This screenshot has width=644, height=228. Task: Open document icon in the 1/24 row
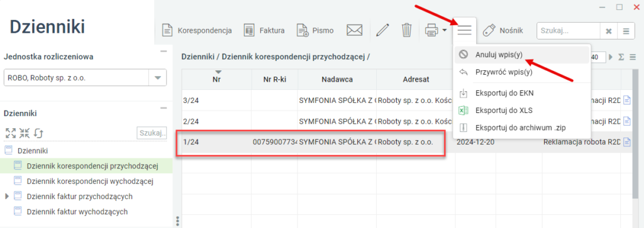point(627,143)
